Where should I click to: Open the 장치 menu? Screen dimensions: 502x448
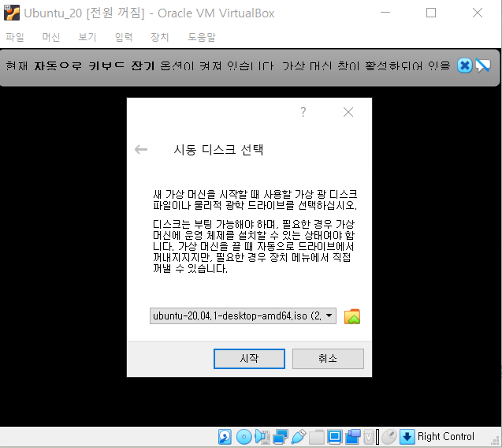160,37
